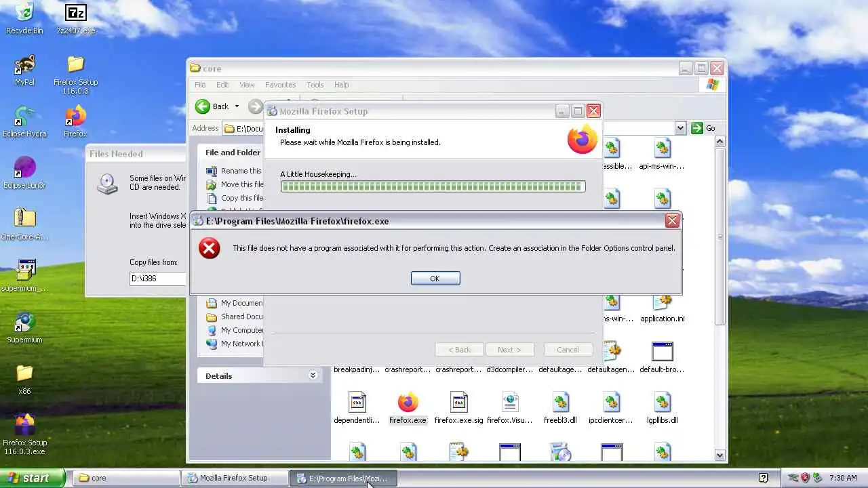The height and width of the screenshot is (488, 868).
Task: Open the Favorites menu in core window
Action: (280, 85)
